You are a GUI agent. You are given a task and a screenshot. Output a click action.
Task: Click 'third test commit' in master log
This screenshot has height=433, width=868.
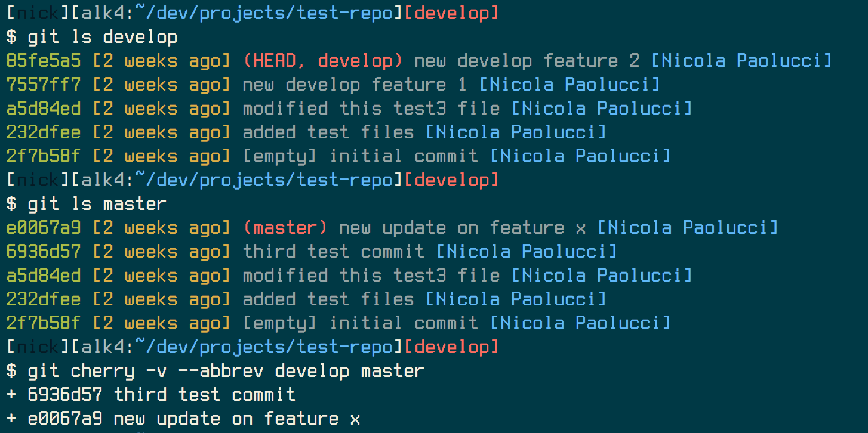[x=333, y=252]
